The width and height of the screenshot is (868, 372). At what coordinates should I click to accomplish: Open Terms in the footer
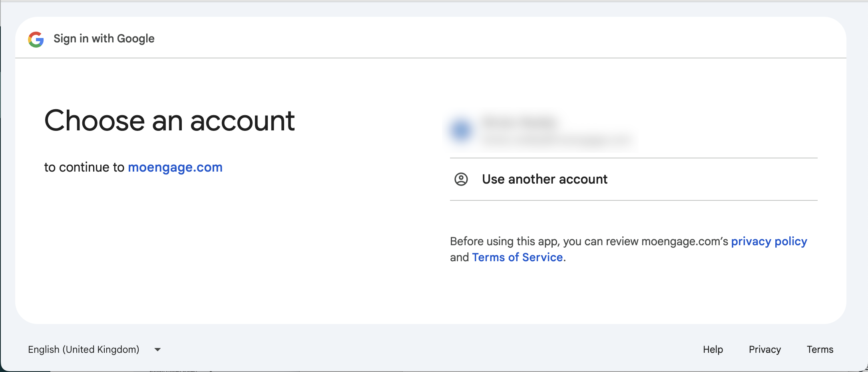point(820,350)
